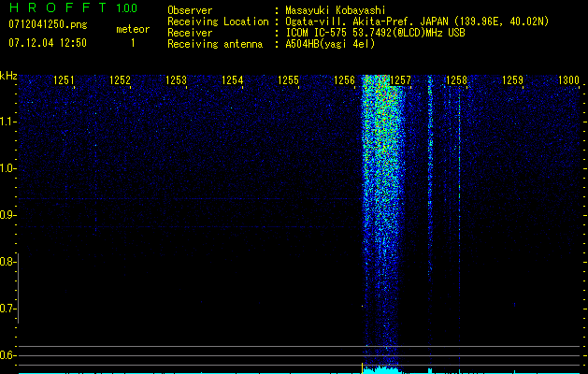Click the meteor count value 1
The height and width of the screenshot is (374, 588).
(133, 43)
